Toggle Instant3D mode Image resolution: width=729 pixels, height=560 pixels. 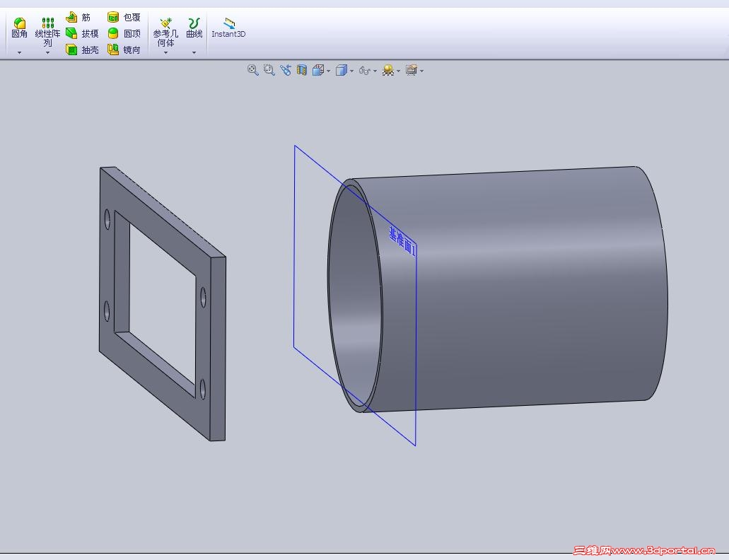[228, 28]
